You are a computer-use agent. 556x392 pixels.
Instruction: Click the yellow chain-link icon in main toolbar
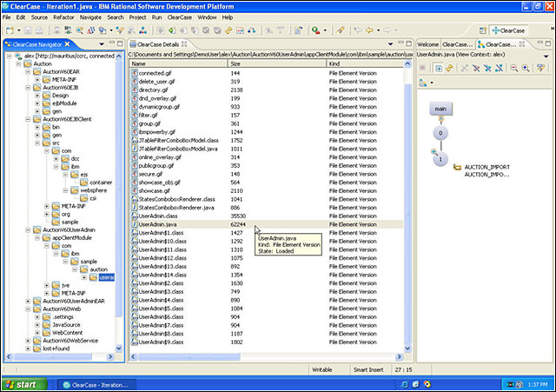click(x=228, y=30)
